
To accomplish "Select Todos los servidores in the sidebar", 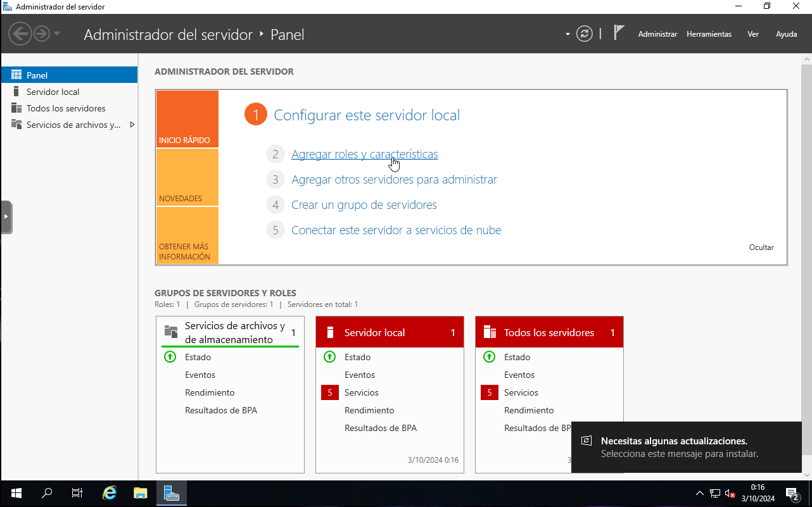I will coord(69,108).
